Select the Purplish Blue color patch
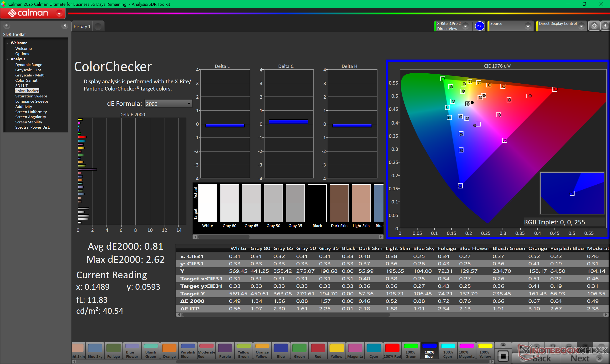The image size is (610, 364). pos(188,351)
